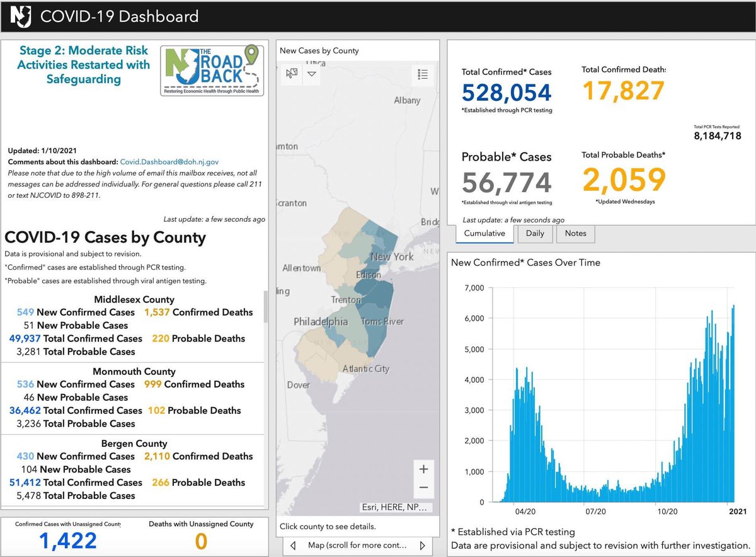Click Bergen 2,110 Confirmed Deaths

click(198, 456)
